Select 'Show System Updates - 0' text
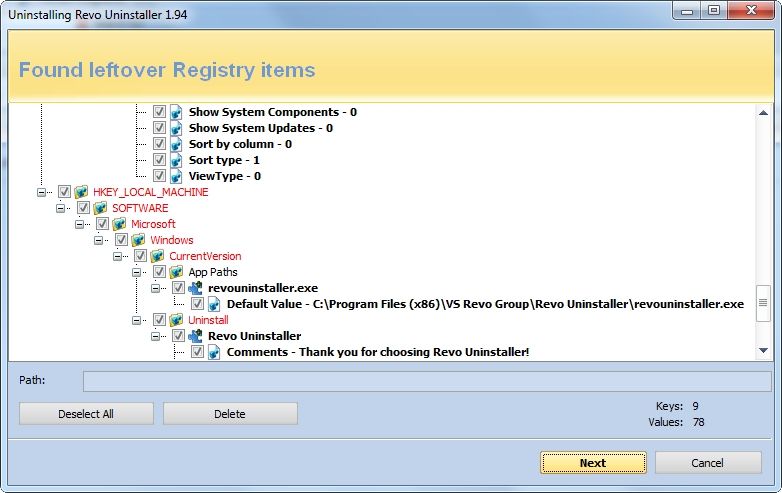Screen dimensions: 782x493 pos(260,128)
